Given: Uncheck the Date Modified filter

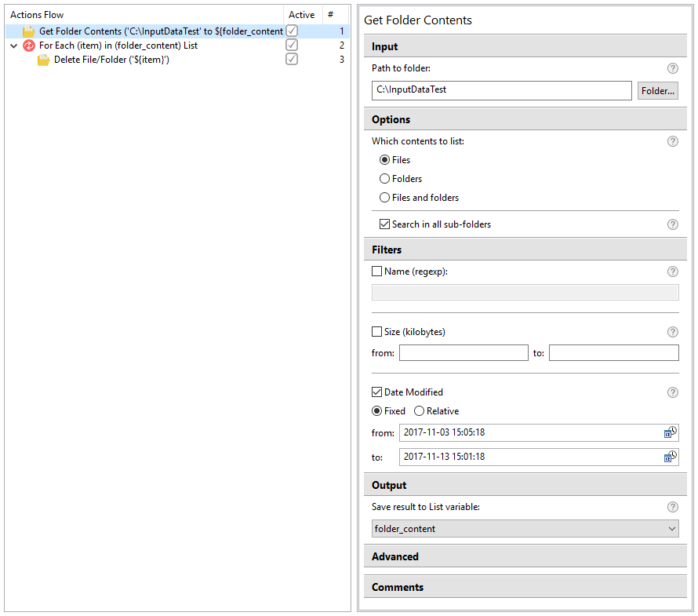Looking at the screenshot, I should [376, 392].
